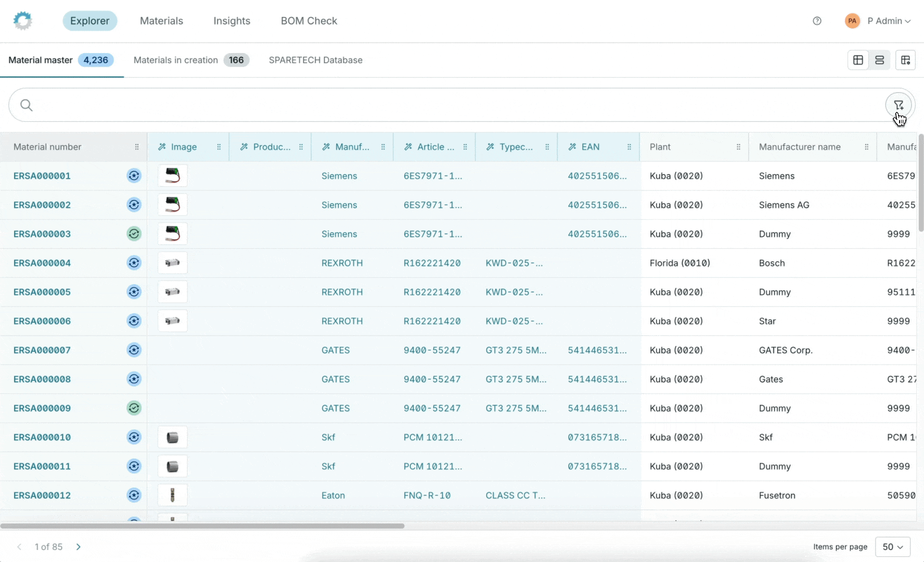Go to previous page arrow
Viewport: 924px width, 562px height.
tap(19, 547)
